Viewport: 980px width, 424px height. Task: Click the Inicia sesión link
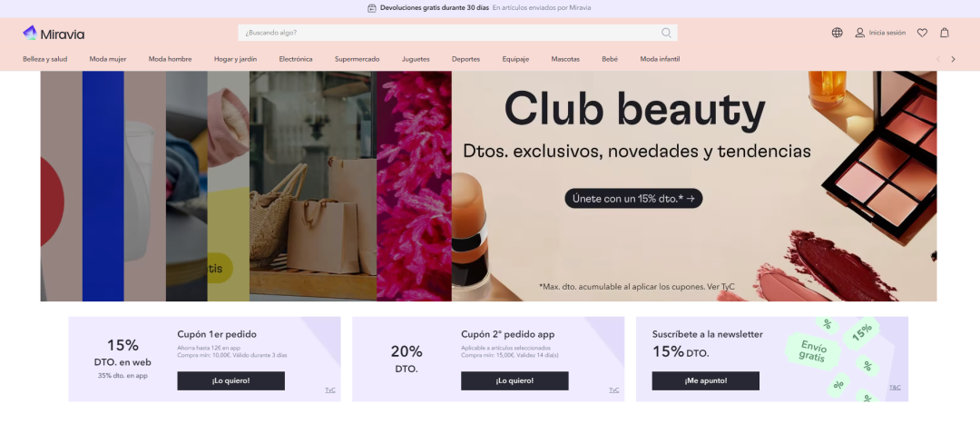pyautogui.click(x=887, y=33)
